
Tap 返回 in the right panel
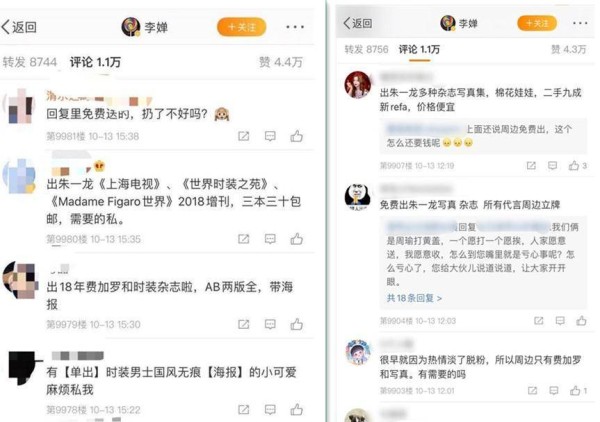tap(357, 23)
